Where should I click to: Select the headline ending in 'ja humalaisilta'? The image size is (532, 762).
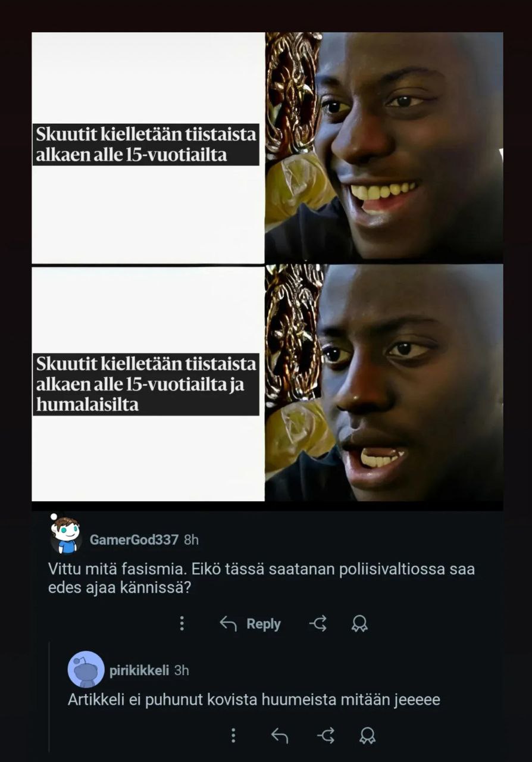[x=146, y=384]
